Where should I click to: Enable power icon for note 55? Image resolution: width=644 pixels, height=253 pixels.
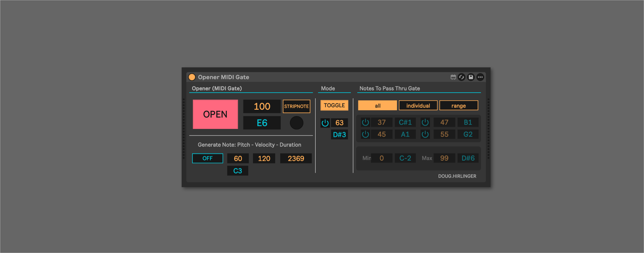click(425, 134)
